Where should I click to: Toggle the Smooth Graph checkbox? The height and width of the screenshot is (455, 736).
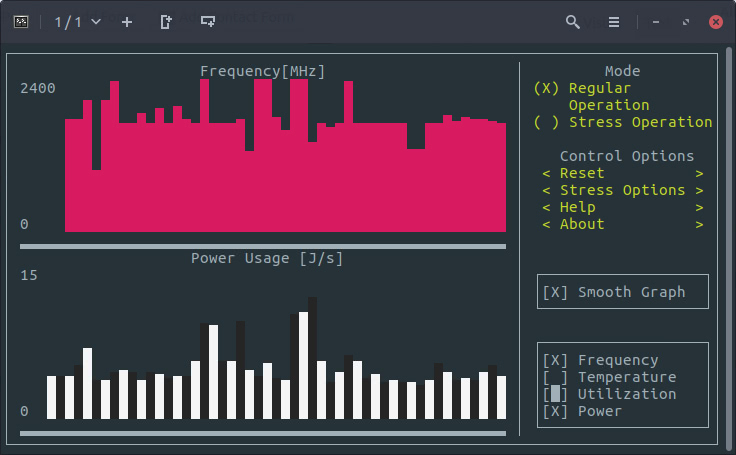click(x=555, y=292)
